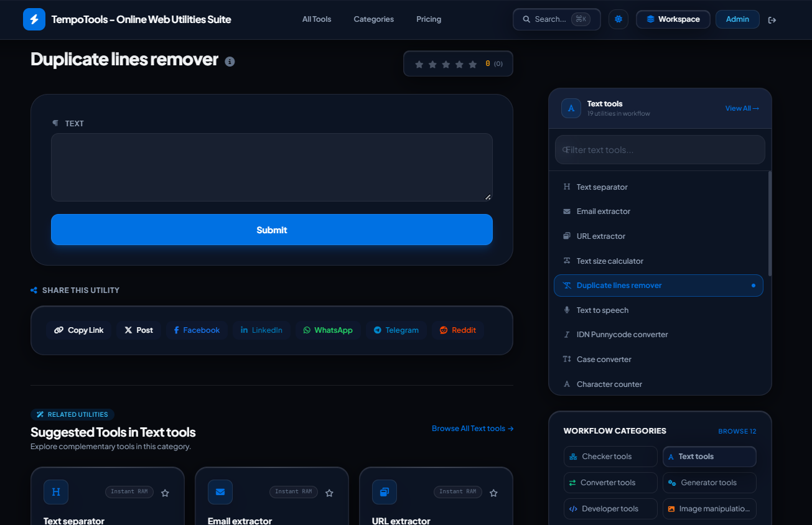Click View All in Text tools panel

tap(742, 108)
